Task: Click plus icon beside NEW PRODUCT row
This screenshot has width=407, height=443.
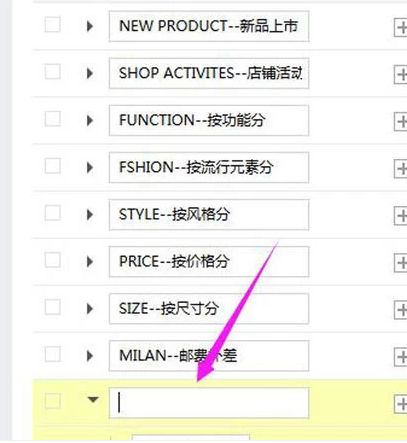Action: click(401, 28)
